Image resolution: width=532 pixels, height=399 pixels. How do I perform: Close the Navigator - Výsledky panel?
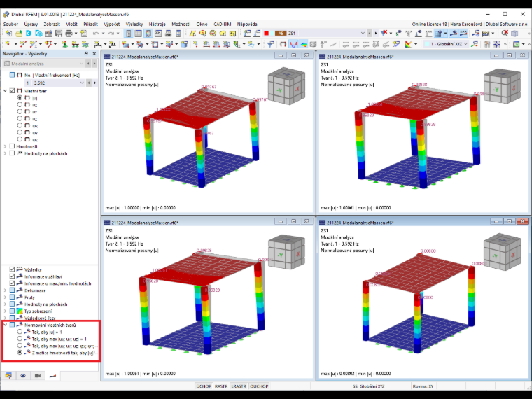94,54
